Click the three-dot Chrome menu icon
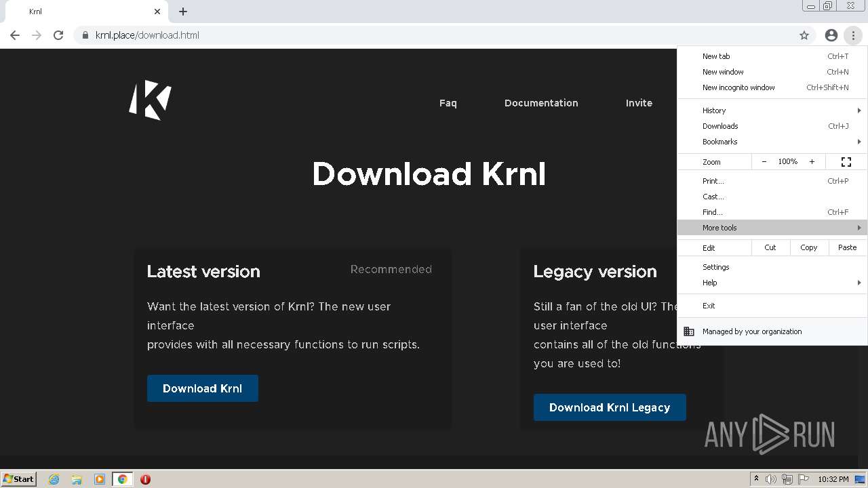 click(x=853, y=35)
